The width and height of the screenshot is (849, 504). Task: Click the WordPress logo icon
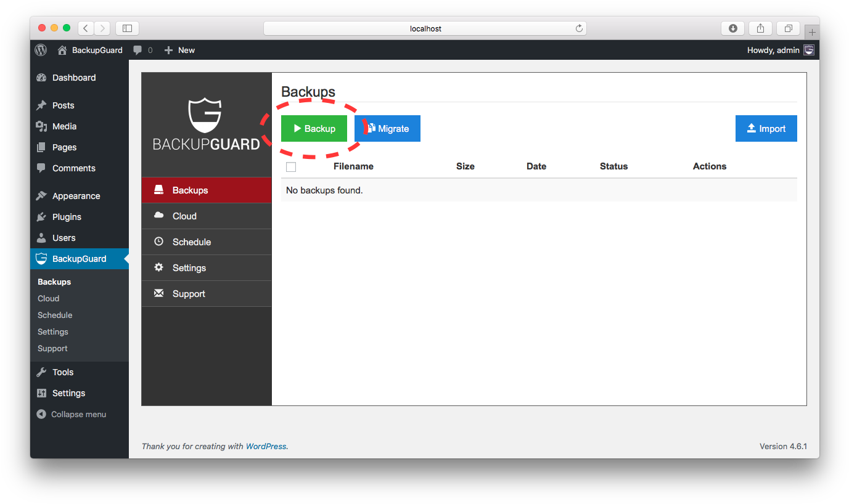(41, 50)
